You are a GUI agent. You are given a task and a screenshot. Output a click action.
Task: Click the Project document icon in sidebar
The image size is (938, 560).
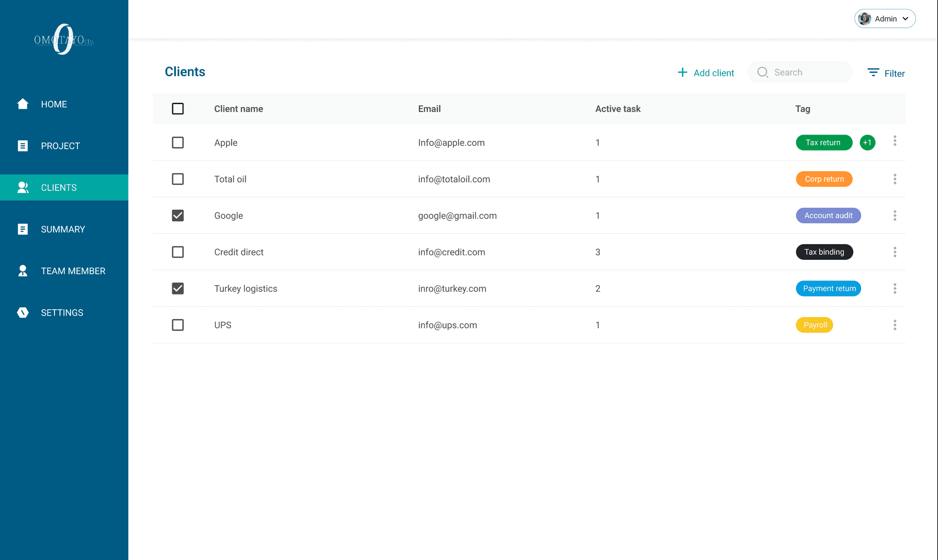click(23, 146)
